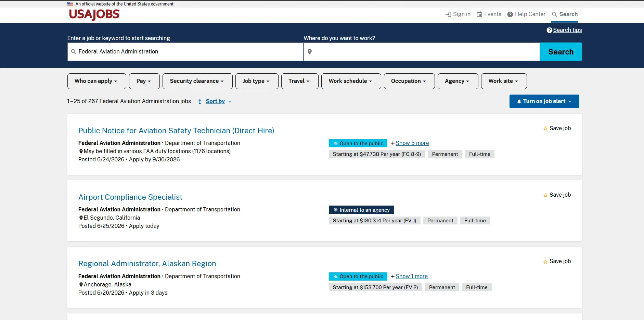
Task: Click star icon for Airport Compliance Specialist job
Action: pos(545,195)
